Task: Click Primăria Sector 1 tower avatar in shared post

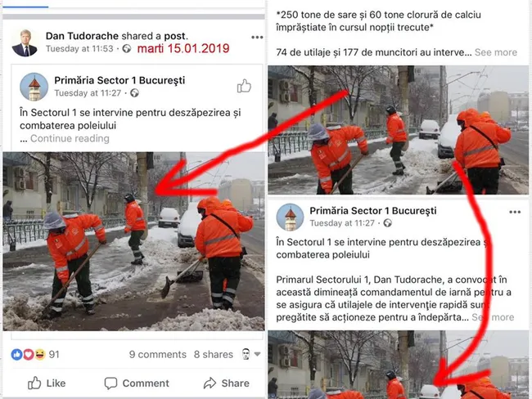Action: tap(34, 87)
